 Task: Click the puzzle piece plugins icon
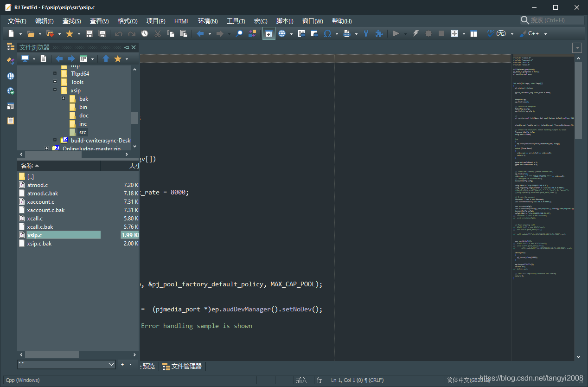click(379, 33)
